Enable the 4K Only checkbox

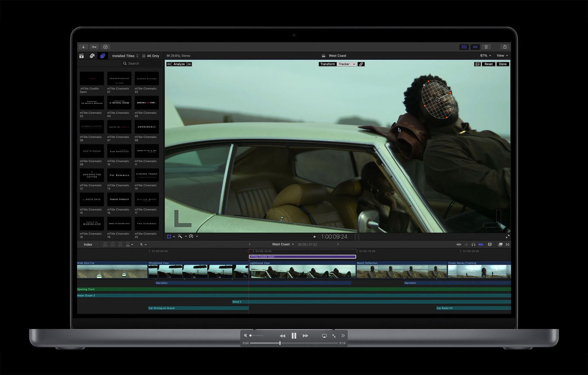pyautogui.click(x=144, y=56)
